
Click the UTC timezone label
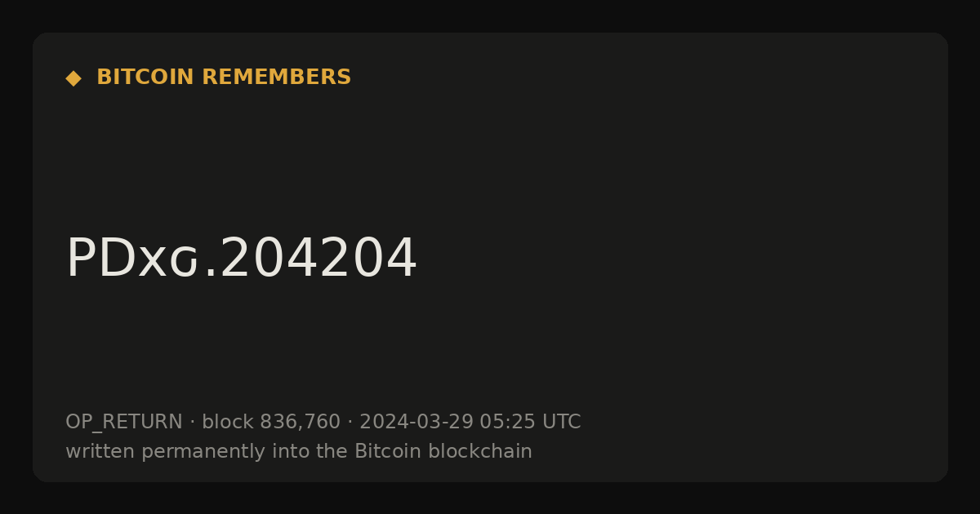click(x=561, y=422)
